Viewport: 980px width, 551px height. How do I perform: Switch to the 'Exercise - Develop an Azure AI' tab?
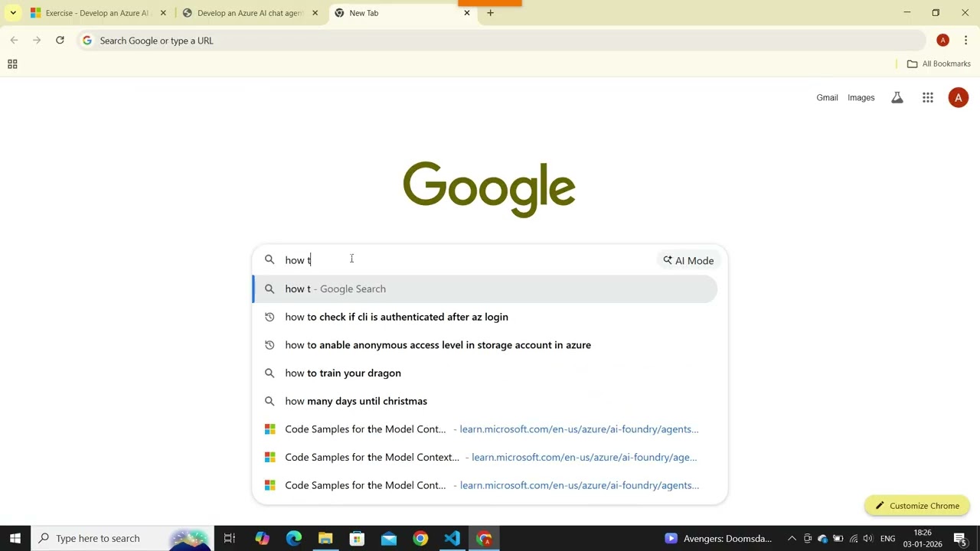(x=97, y=13)
